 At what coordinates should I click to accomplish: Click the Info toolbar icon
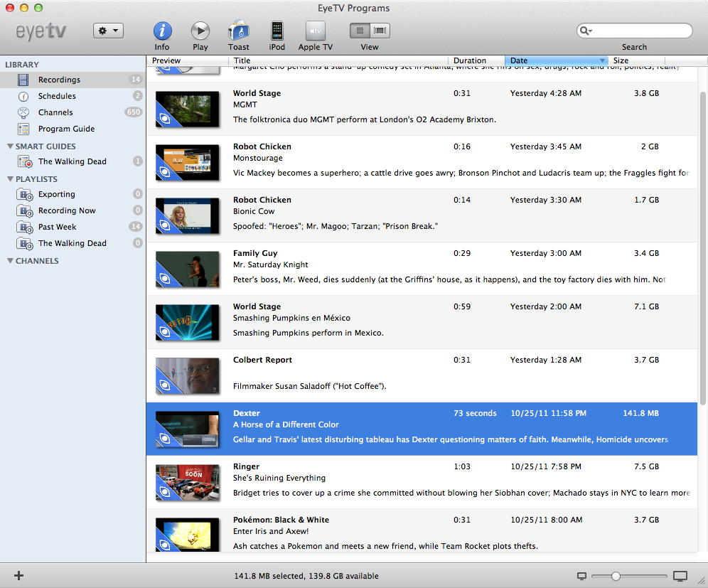pos(162,31)
